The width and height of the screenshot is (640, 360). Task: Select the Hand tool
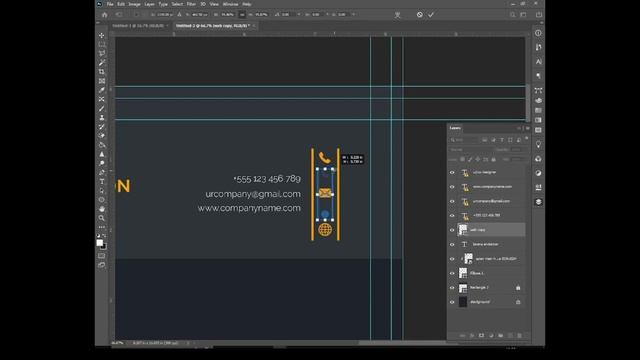pos(102,209)
